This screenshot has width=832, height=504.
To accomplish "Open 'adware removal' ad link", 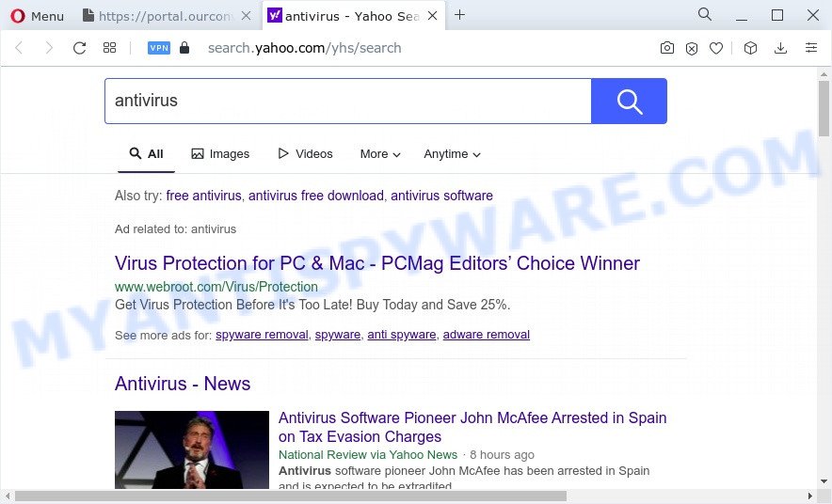I will (487, 335).
